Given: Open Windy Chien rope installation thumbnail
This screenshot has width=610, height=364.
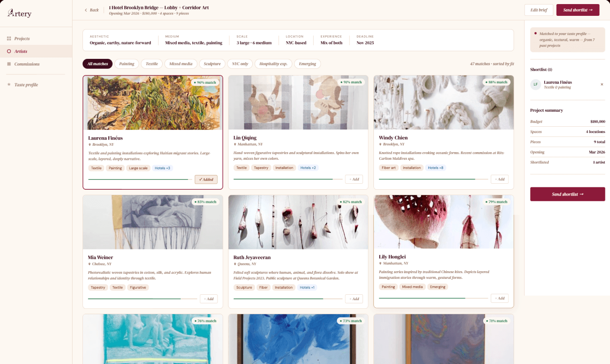Looking at the screenshot, I should (x=444, y=103).
